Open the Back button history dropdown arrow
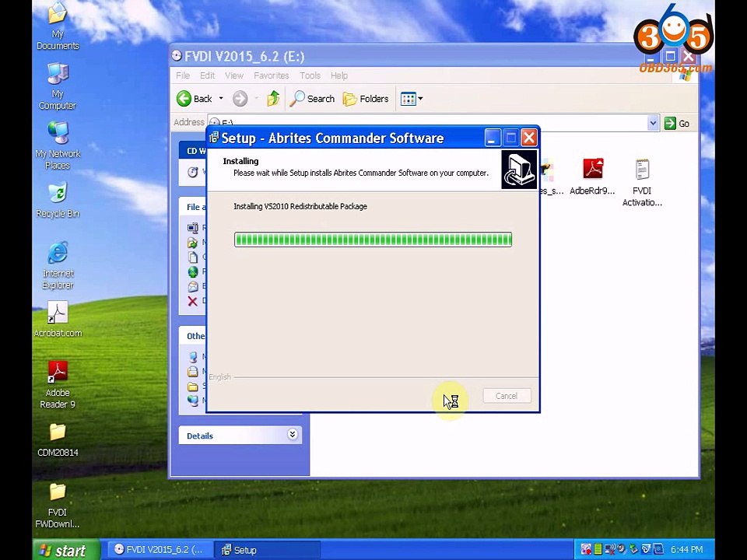The height and width of the screenshot is (560, 747). (x=221, y=99)
